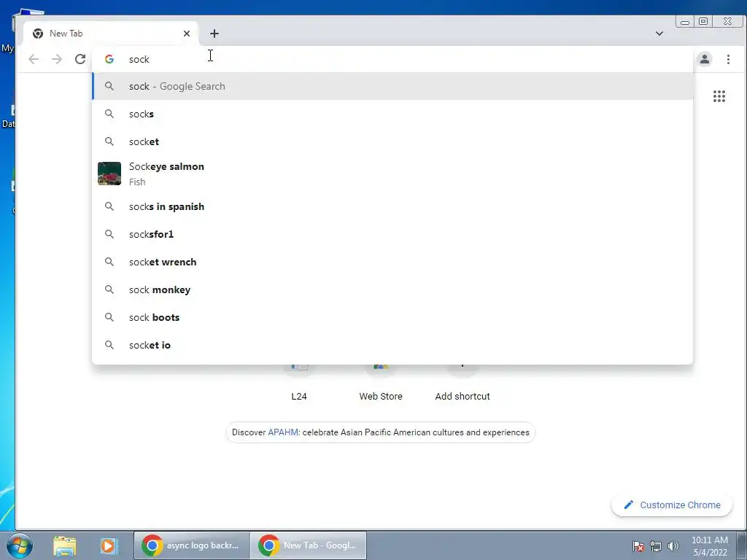Click the address bar containing 'sock'

[x=392, y=59]
